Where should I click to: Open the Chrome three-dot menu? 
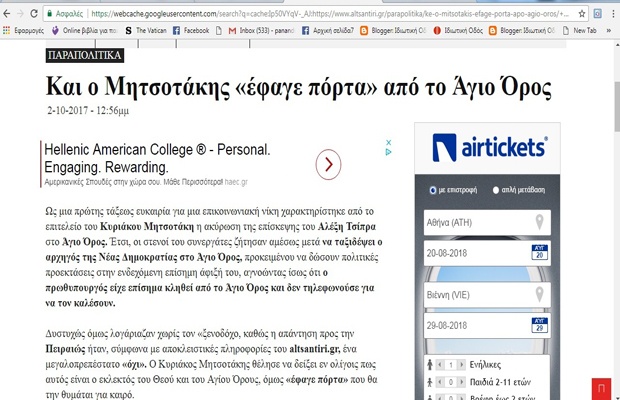[x=613, y=14]
